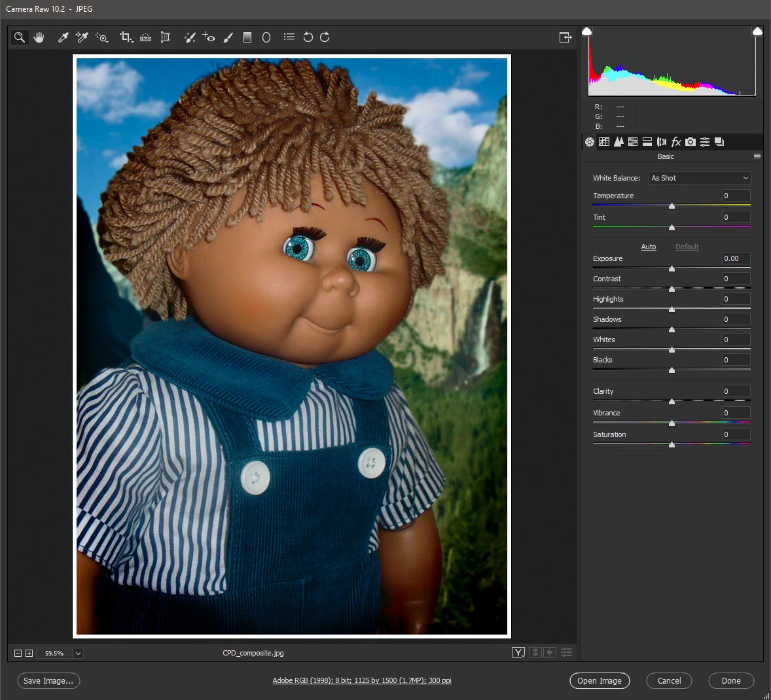
Task: Open the Basic panel flyout menu
Action: pos(757,156)
